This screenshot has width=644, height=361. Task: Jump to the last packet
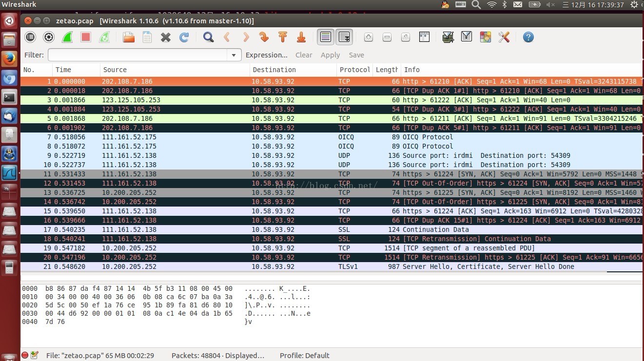[301, 37]
